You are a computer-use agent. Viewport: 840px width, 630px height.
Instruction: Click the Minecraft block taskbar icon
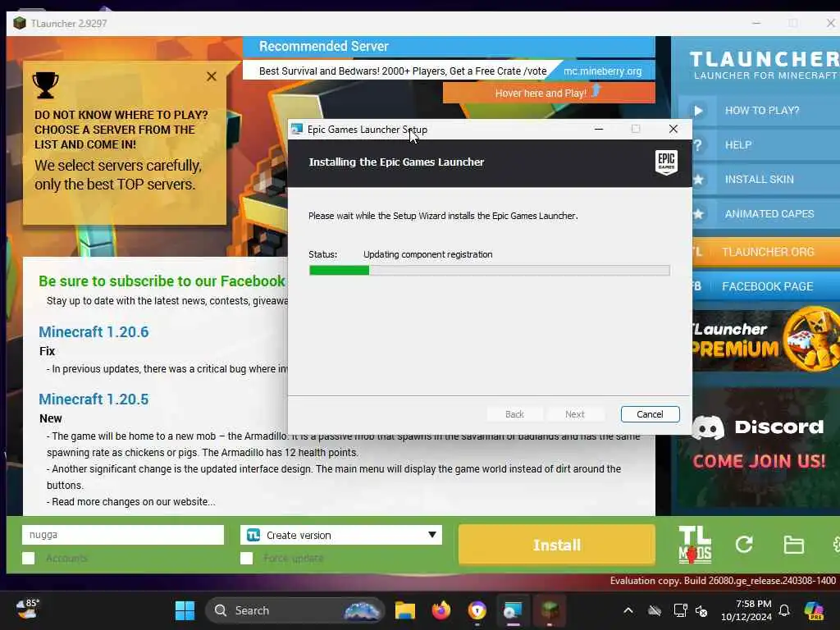tap(549, 610)
